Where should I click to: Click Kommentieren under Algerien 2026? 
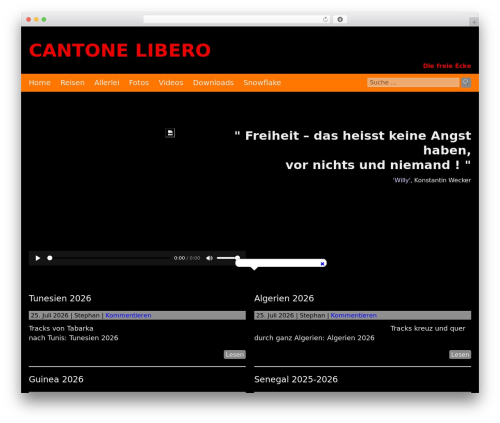click(x=354, y=315)
